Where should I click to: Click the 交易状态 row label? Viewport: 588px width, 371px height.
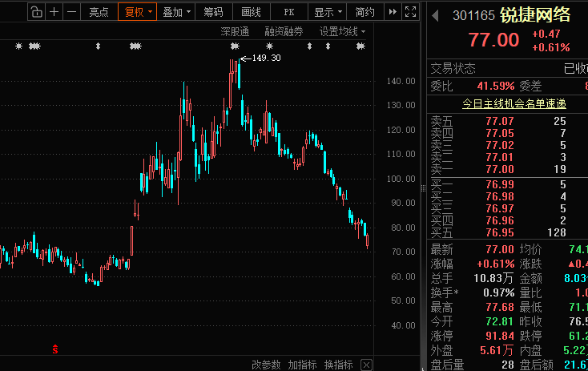pyautogui.click(x=453, y=68)
